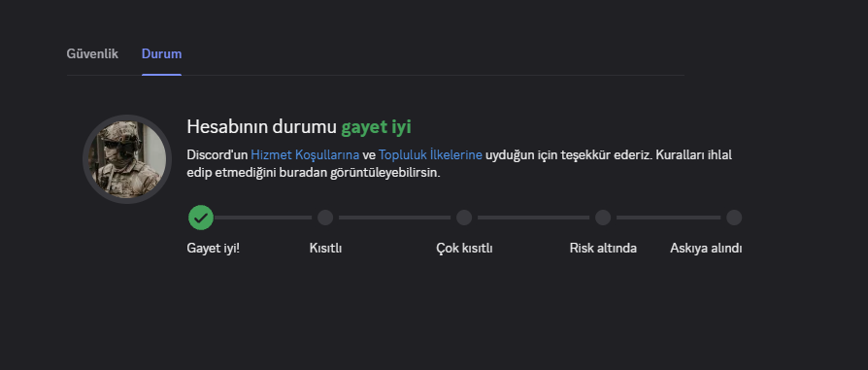This screenshot has height=370, width=868.
Task: Click the Kısıtlı step circle
Action: (325, 218)
